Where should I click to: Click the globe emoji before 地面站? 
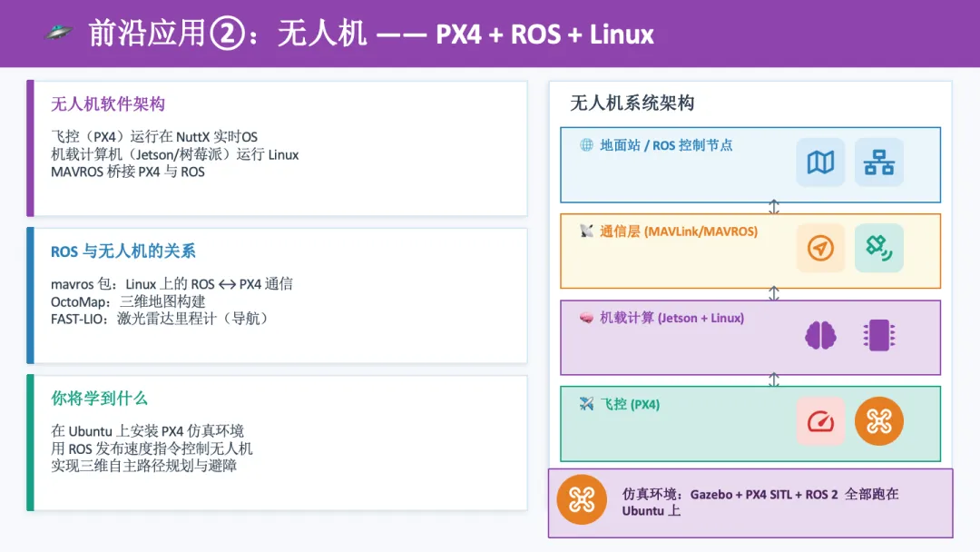coord(586,145)
